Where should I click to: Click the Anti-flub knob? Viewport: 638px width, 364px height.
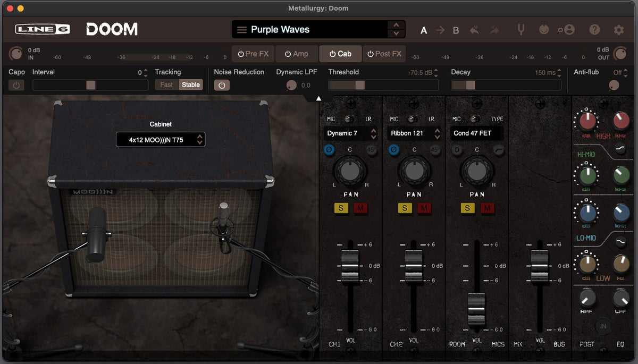pyautogui.click(x=614, y=85)
